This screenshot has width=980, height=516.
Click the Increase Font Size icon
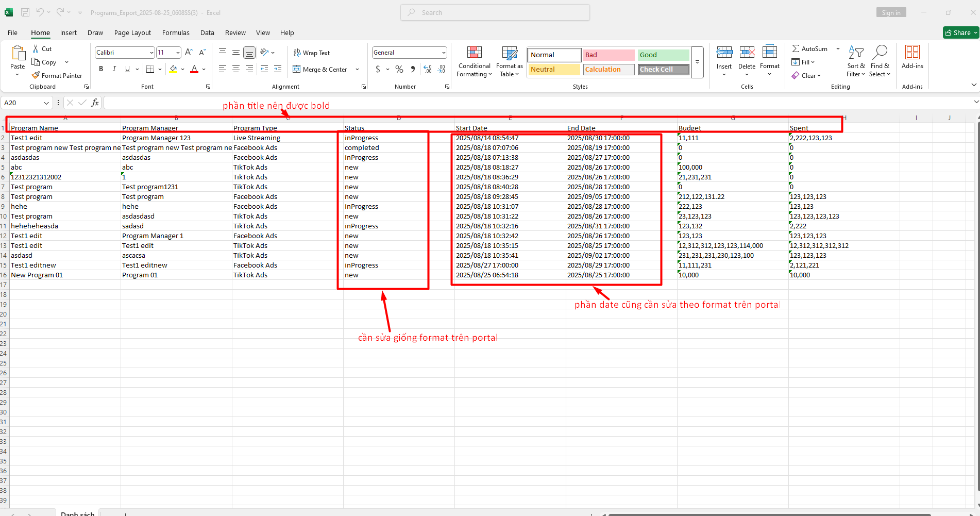pyautogui.click(x=189, y=53)
